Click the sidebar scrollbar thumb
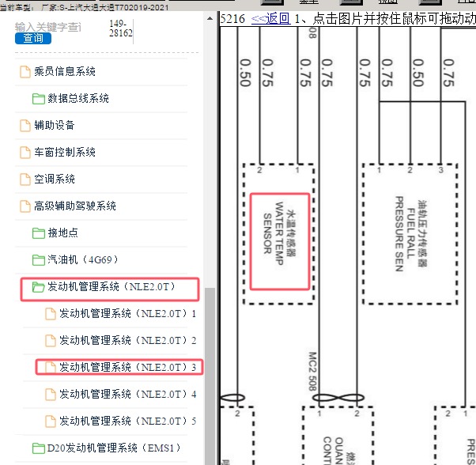 pyautogui.click(x=210, y=376)
